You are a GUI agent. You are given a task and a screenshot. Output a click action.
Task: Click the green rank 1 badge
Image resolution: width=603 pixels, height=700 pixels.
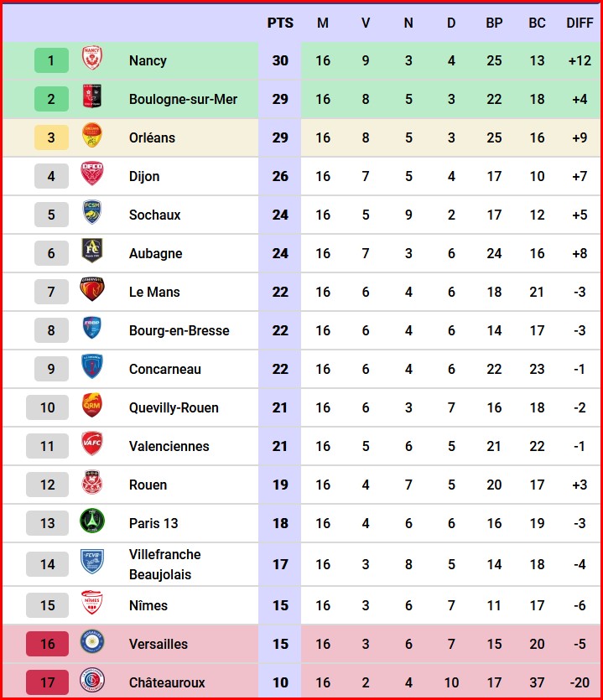(51, 60)
